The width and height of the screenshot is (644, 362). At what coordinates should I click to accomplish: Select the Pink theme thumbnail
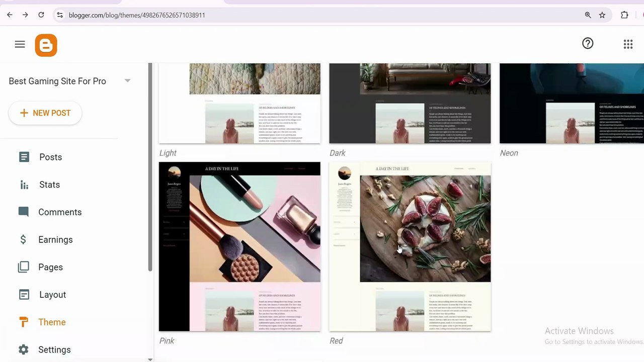(239, 247)
